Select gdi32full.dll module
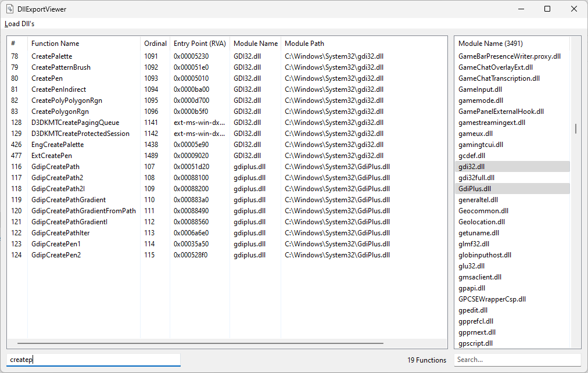 [512, 178]
